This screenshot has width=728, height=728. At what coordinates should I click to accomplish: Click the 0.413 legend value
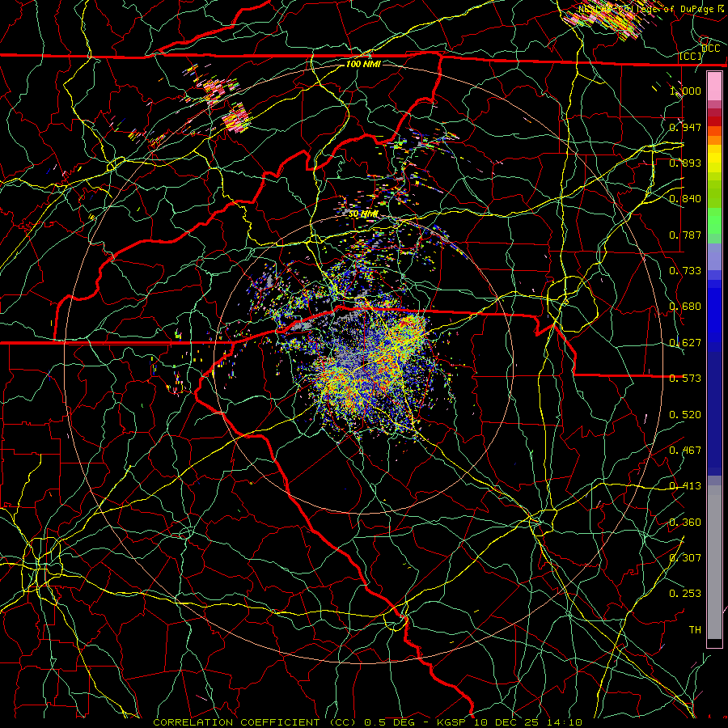pos(685,486)
